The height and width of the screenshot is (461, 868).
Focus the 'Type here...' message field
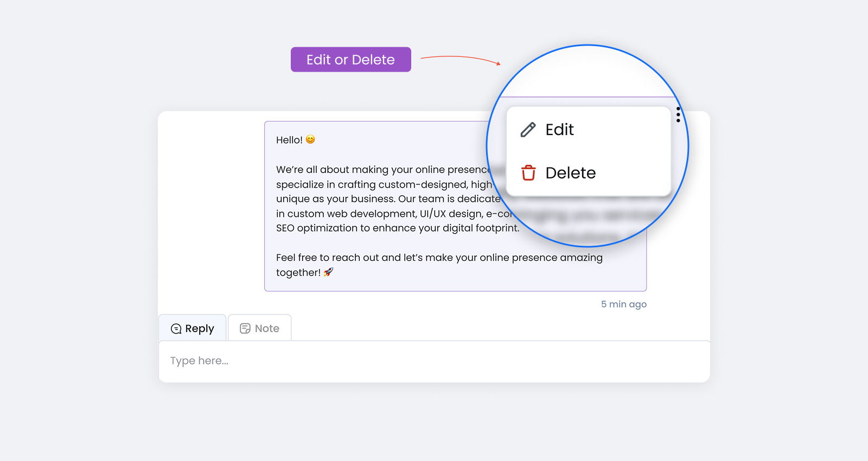click(434, 361)
